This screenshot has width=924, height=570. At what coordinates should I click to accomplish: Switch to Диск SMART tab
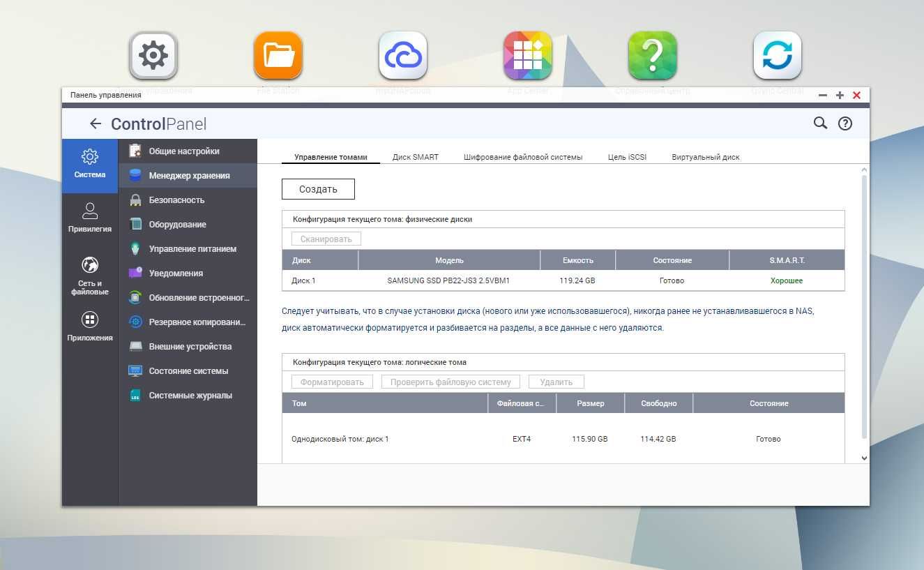(x=416, y=157)
